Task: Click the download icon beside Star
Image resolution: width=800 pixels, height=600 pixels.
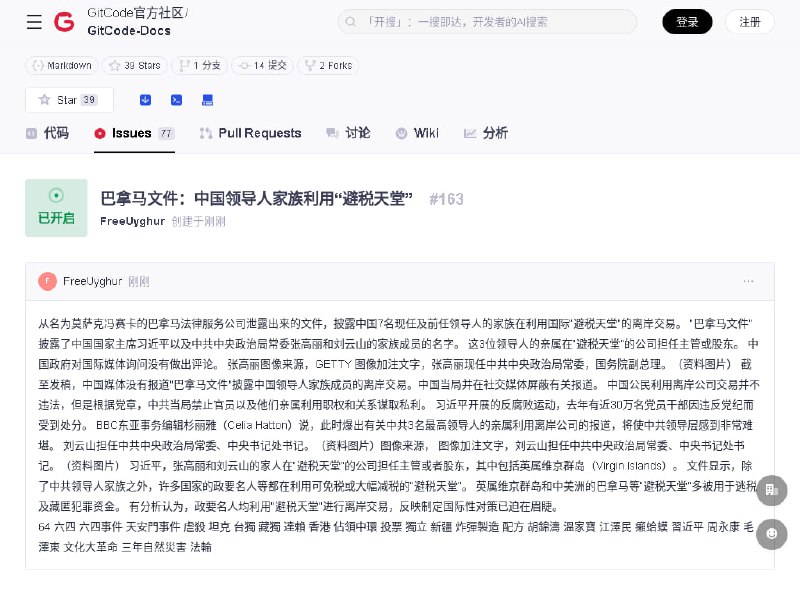Action: [x=145, y=100]
